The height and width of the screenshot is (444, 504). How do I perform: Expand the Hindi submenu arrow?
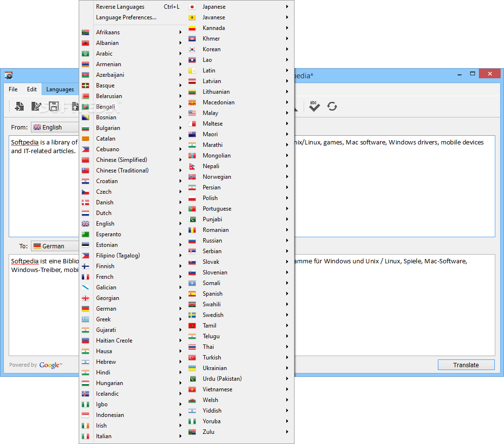click(181, 372)
